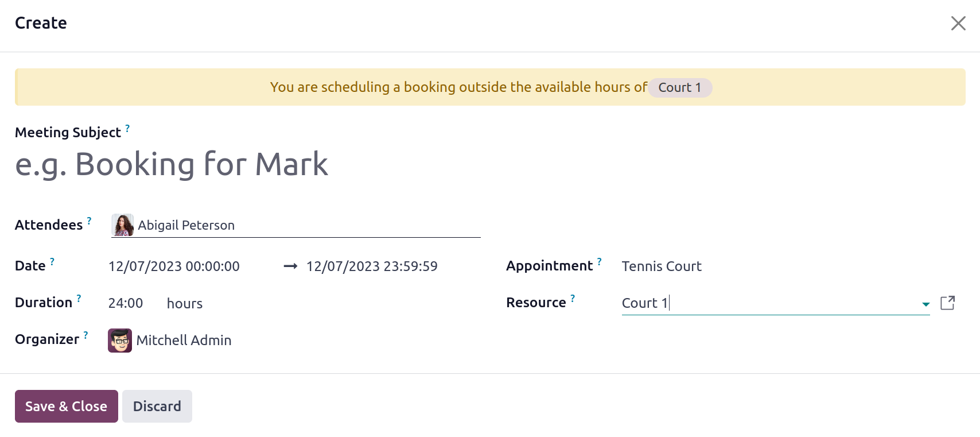The width and height of the screenshot is (980, 437).
Task: Click Abigail Peterson's avatar picture
Action: coord(123,225)
